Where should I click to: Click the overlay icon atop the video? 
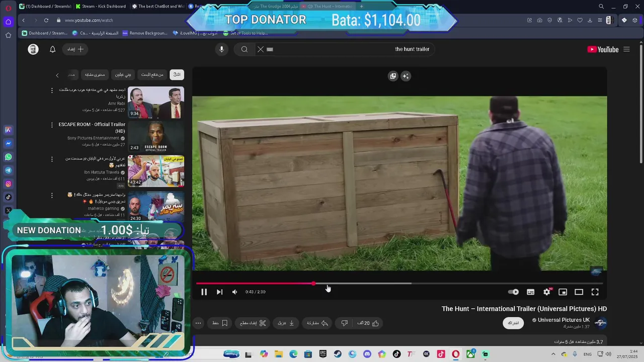coord(393,76)
